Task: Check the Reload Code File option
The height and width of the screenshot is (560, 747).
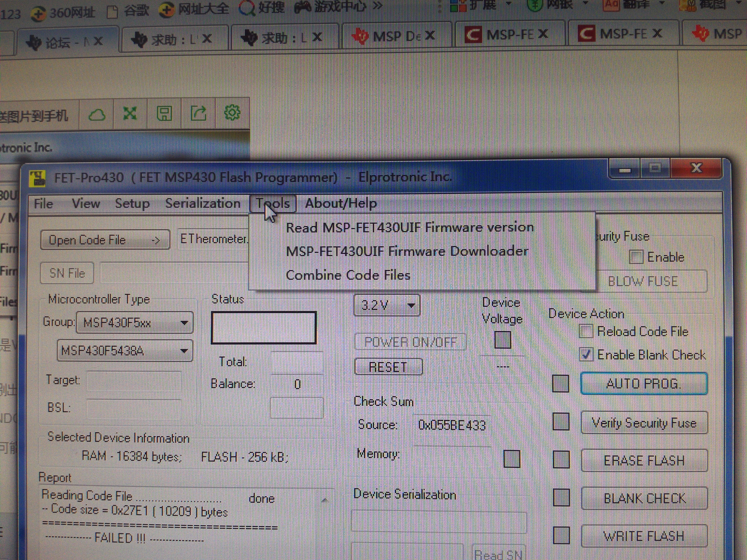Action: tap(586, 331)
